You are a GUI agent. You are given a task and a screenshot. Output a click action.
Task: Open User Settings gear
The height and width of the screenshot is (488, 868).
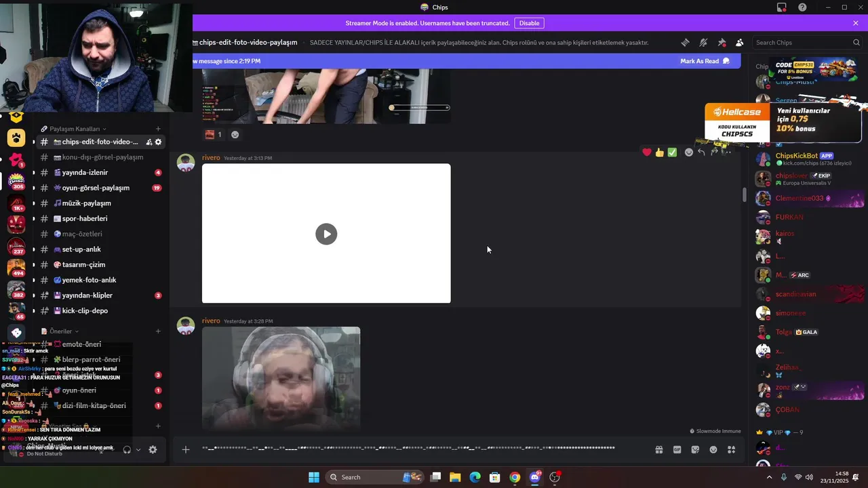coord(153,449)
